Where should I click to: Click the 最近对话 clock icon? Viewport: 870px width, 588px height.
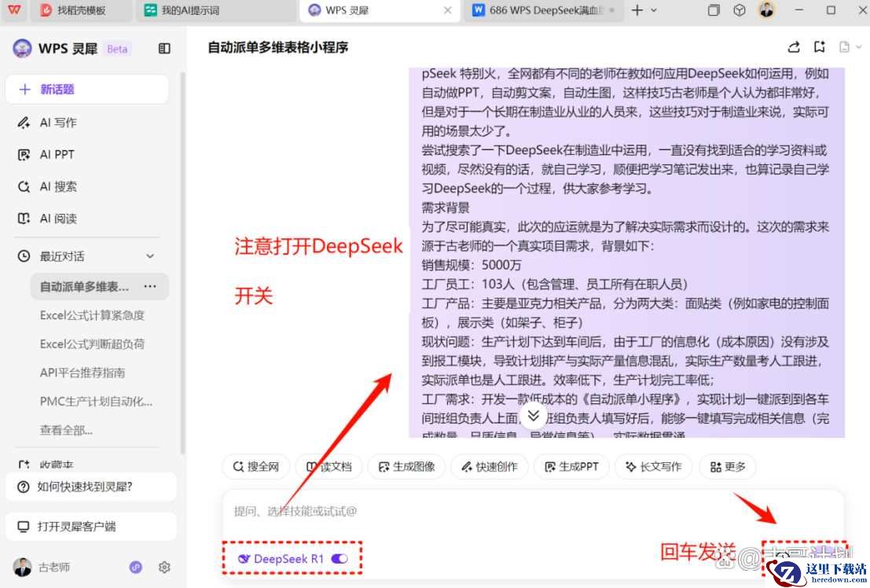(24, 256)
